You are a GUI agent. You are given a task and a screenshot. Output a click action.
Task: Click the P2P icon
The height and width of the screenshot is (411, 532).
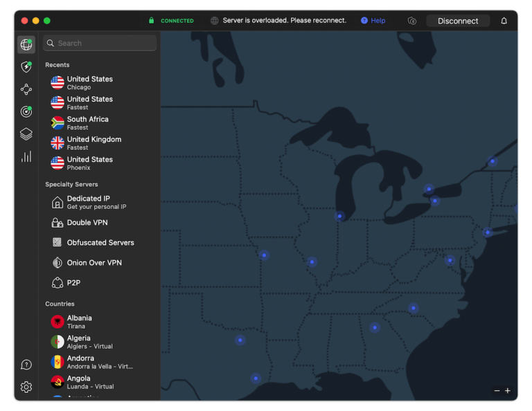(x=57, y=282)
